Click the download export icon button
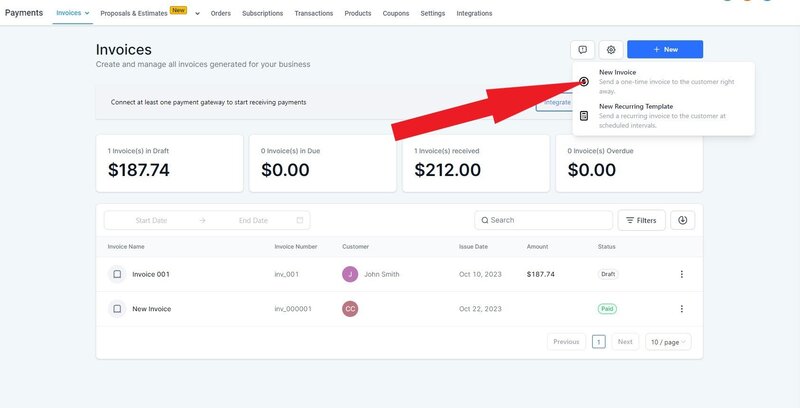 (x=683, y=220)
